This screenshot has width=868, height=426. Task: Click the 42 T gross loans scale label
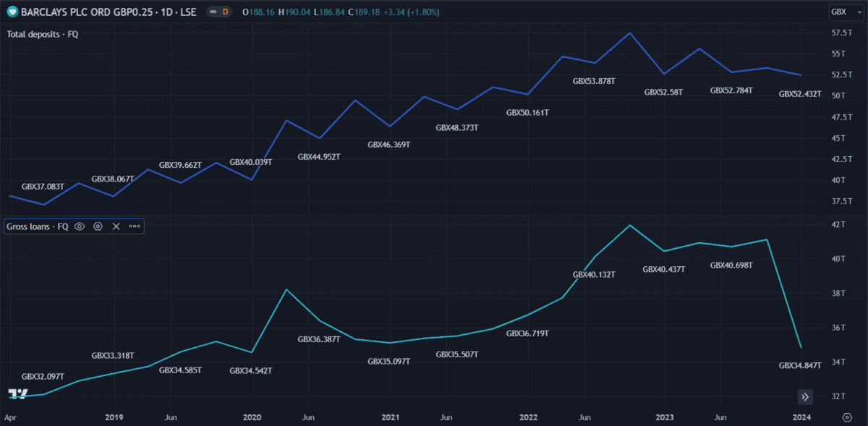pyautogui.click(x=840, y=225)
